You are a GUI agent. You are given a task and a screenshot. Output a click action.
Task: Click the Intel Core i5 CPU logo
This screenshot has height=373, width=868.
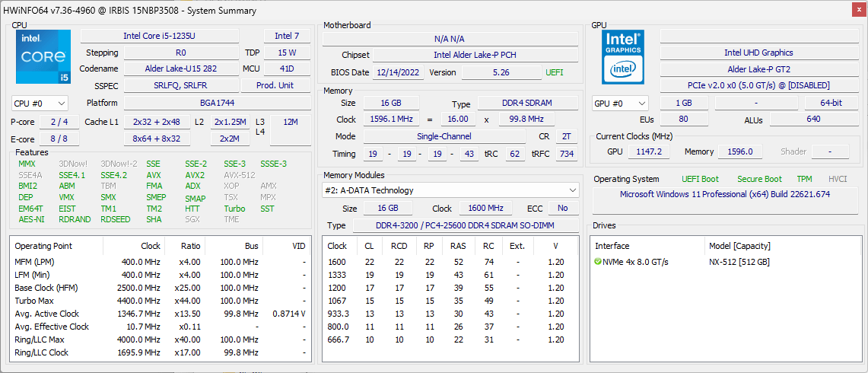[43, 56]
